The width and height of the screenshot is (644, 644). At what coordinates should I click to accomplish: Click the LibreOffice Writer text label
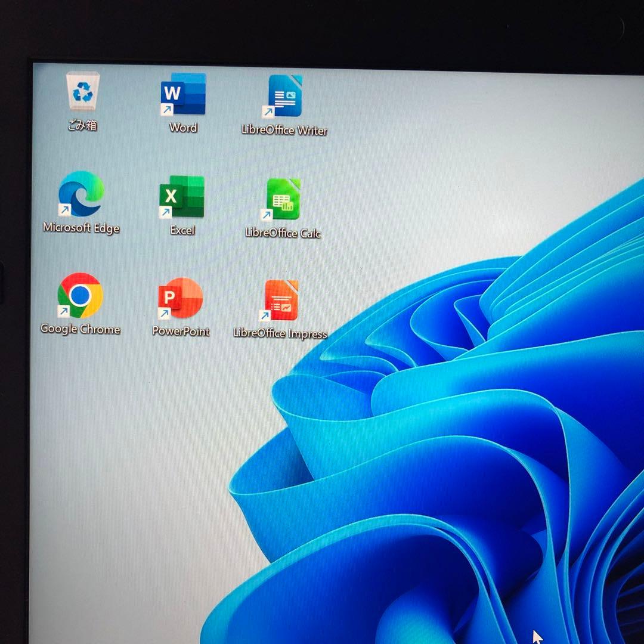pyautogui.click(x=284, y=130)
